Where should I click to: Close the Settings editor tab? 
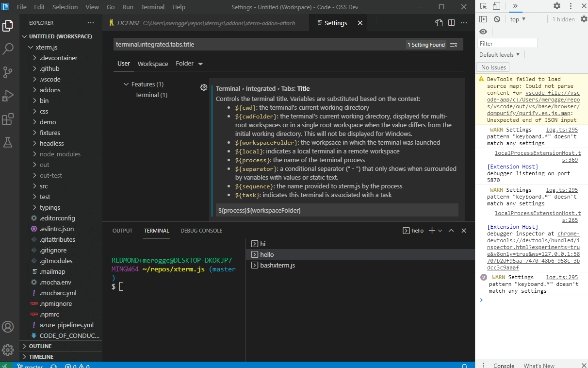(x=360, y=23)
